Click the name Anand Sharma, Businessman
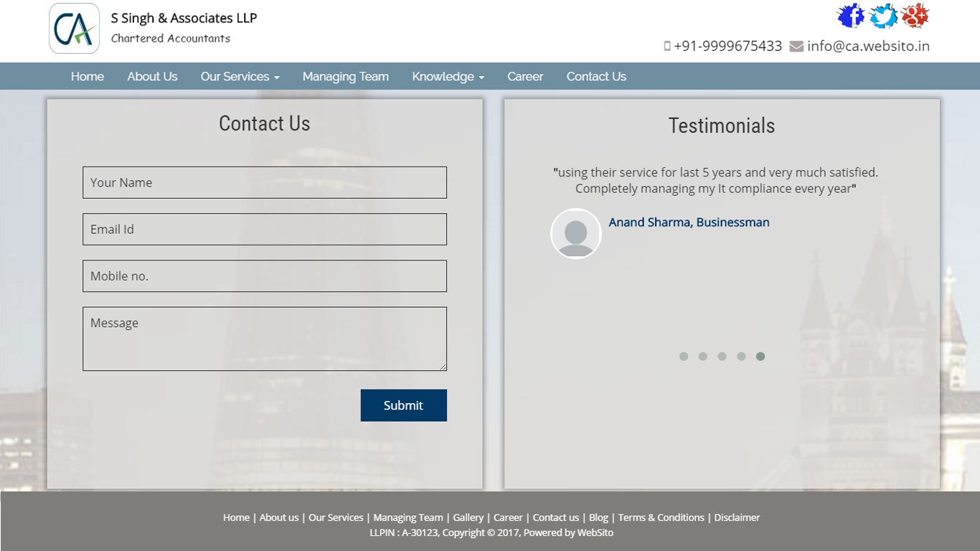 (689, 222)
